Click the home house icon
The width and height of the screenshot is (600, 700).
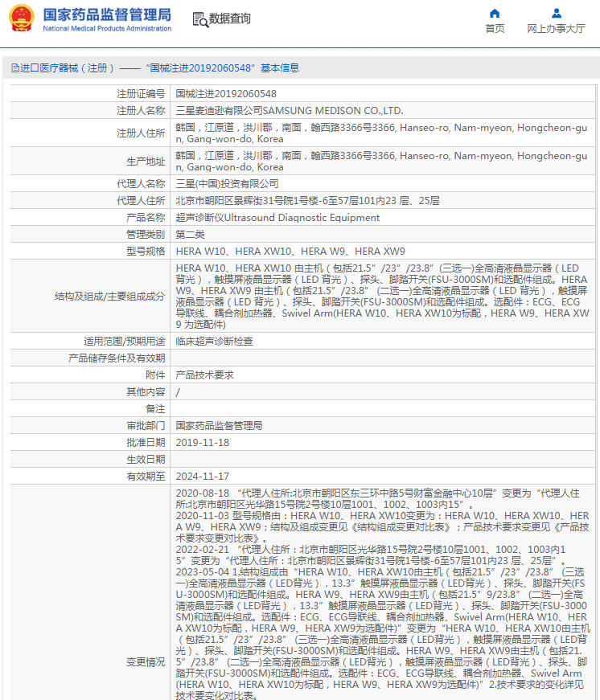tap(495, 13)
